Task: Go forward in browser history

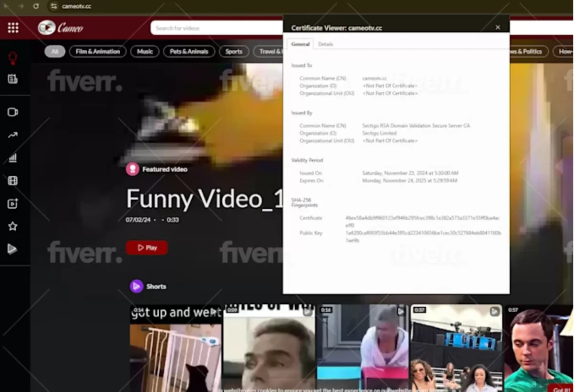Action: coord(21,6)
